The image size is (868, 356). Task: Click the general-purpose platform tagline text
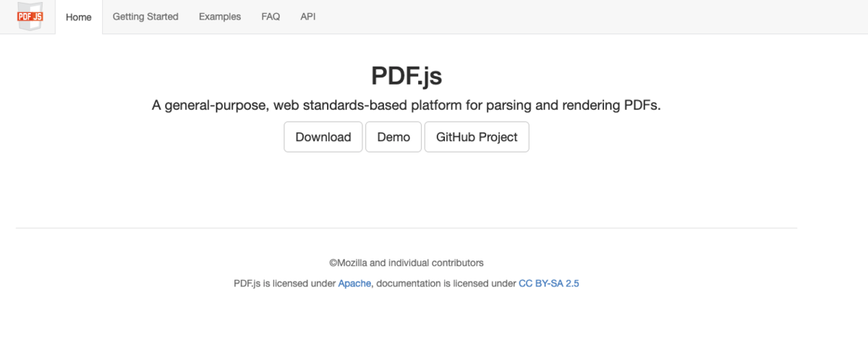[x=407, y=105]
